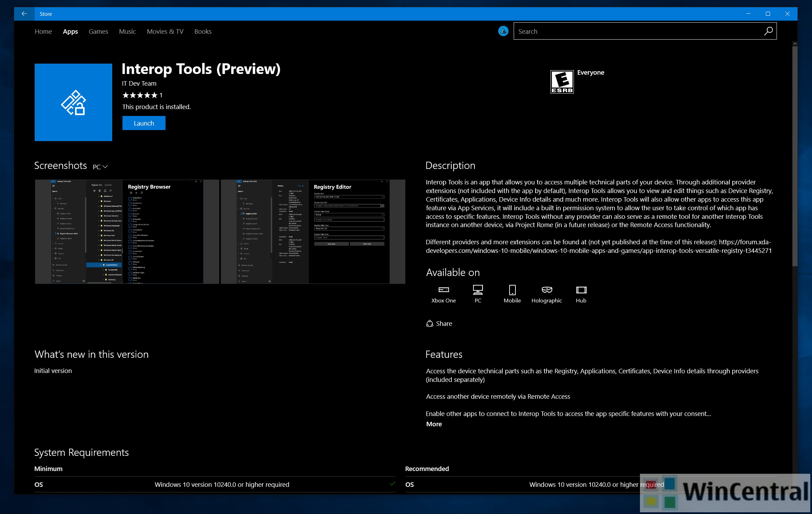Open the user account avatar icon
Screen dimensions: 812x514
point(503,31)
